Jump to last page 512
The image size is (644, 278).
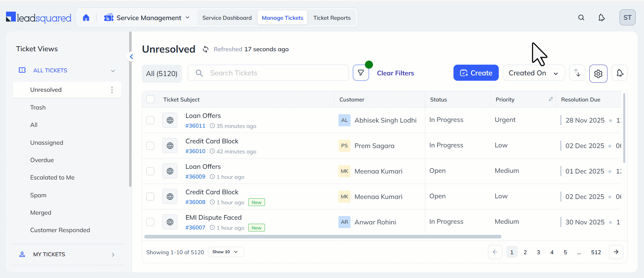pyautogui.click(x=596, y=252)
